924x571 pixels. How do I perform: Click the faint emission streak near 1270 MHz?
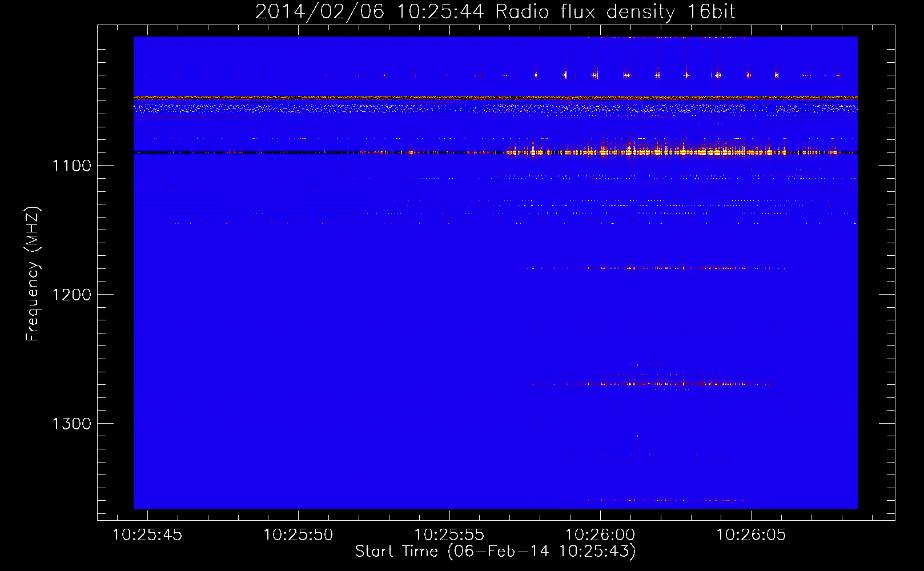[x=651, y=384]
